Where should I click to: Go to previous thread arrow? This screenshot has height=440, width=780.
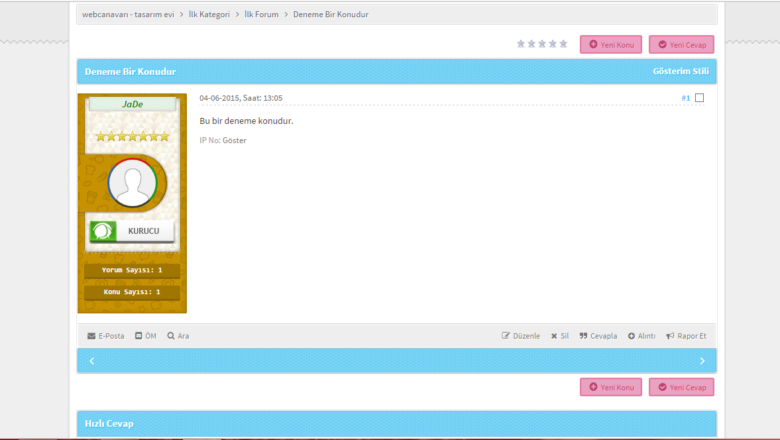tap(92, 361)
